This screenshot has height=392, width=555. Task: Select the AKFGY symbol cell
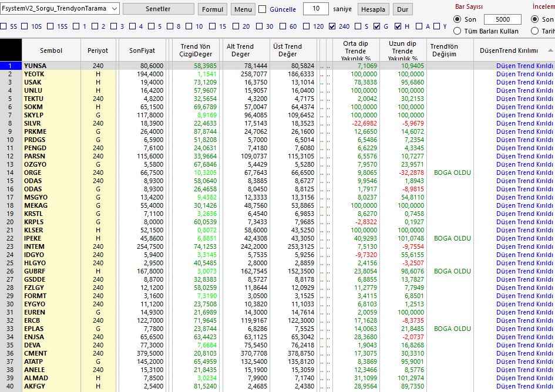[51, 386]
